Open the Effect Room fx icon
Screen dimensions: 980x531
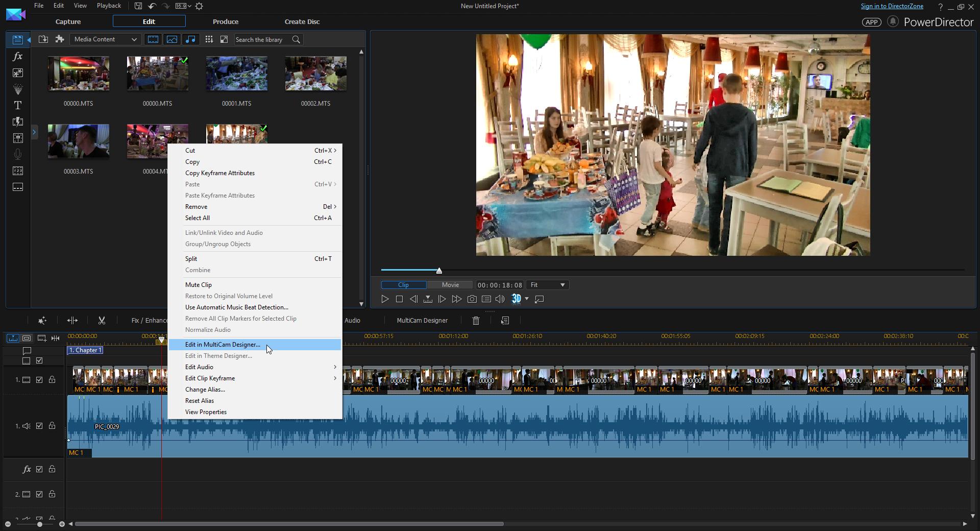click(x=17, y=57)
